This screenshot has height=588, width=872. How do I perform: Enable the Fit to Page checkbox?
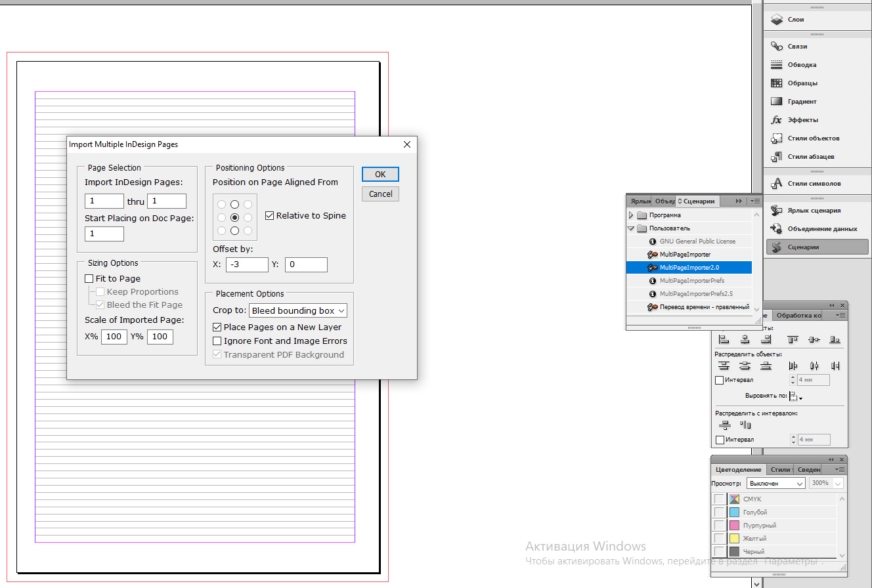click(x=89, y=279)
